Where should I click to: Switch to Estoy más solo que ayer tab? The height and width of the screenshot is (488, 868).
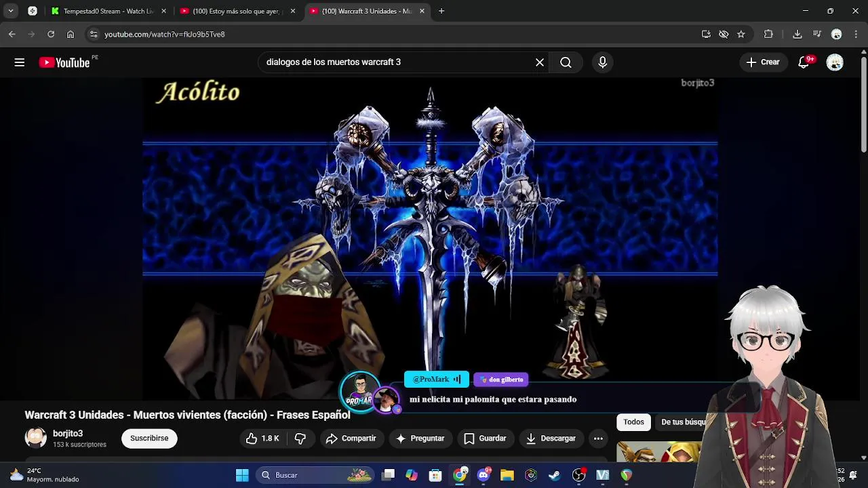pos(237,11)
